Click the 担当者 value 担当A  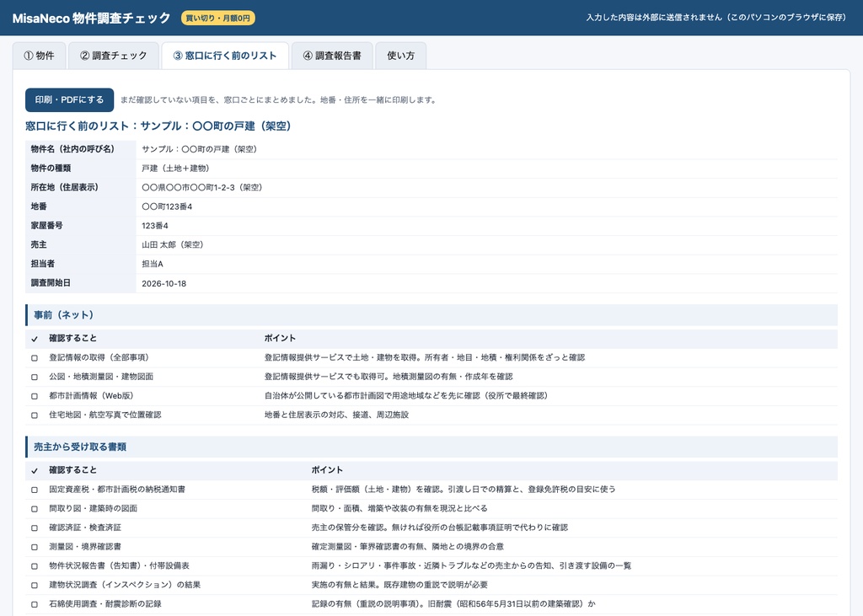coord(153,264)
